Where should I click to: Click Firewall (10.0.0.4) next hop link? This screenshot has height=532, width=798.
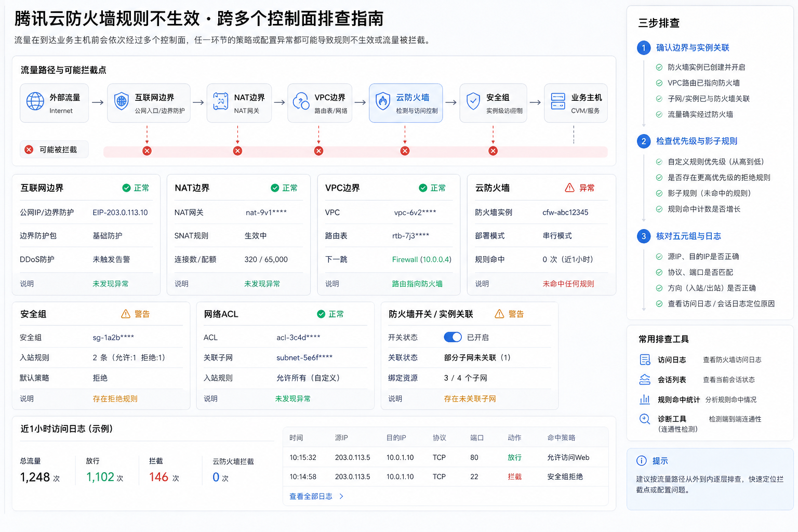(422, 259)
